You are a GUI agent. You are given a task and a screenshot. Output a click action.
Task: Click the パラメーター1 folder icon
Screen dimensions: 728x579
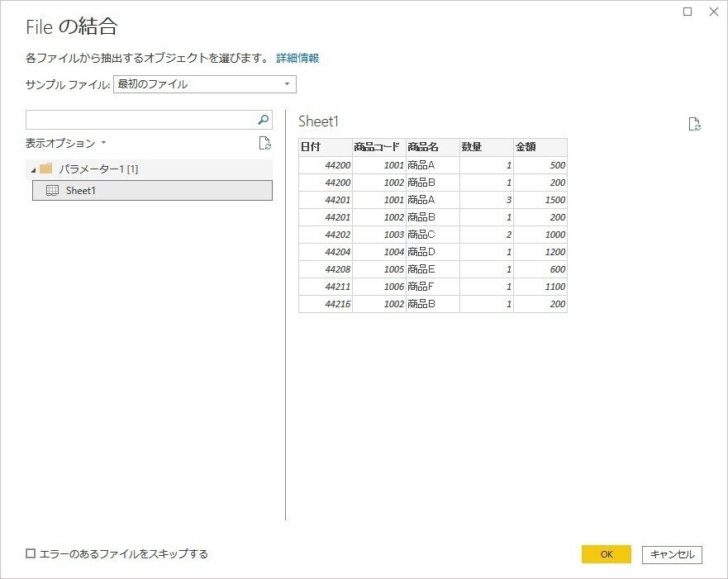point(46,168)
